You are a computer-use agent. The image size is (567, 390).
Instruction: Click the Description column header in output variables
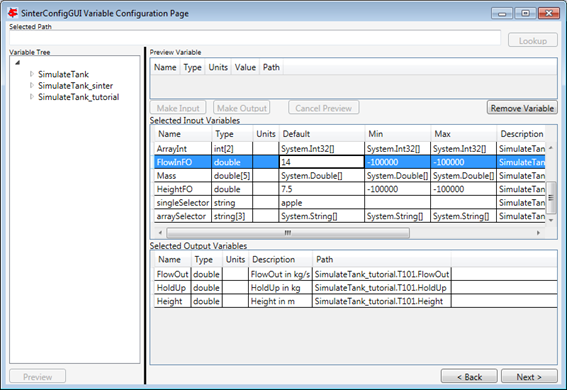click(x=280, y=260)
